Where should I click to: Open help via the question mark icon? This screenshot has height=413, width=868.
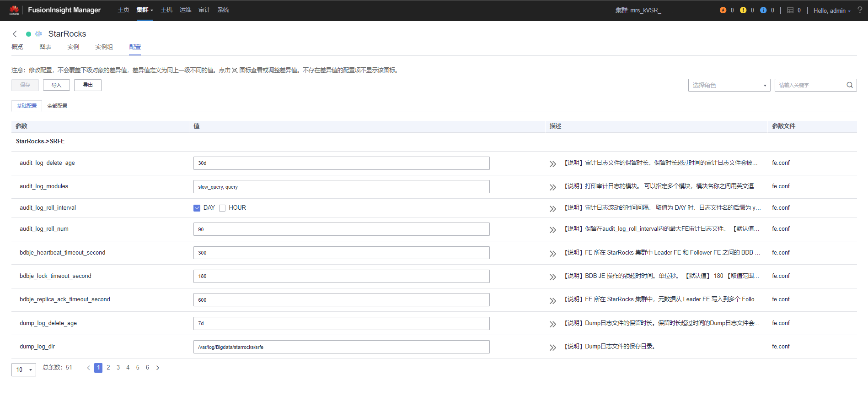[x=860, y=10]
